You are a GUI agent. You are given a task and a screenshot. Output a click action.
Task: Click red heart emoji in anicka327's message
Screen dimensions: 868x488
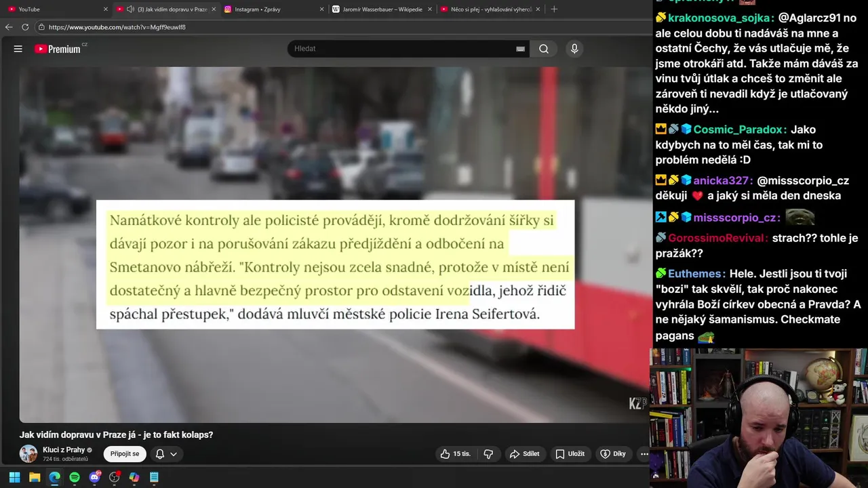(696, 196)
